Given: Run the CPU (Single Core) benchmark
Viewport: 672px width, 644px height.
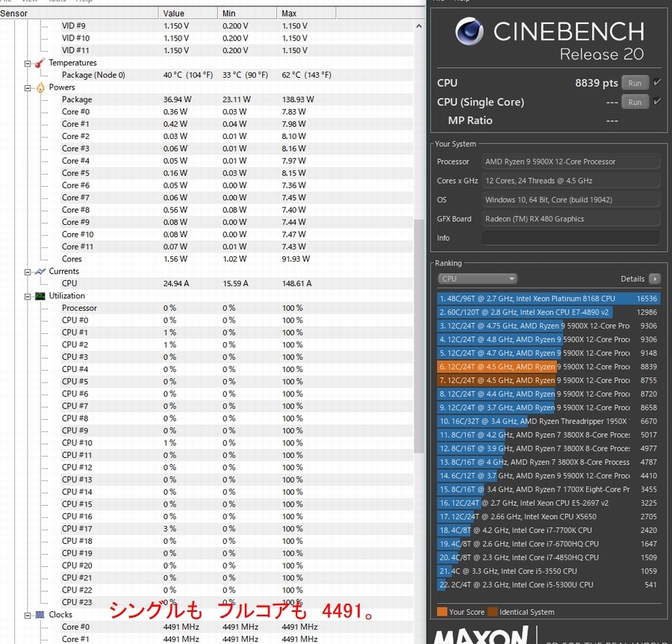Looking at the screenshot, I should point(635,102).
